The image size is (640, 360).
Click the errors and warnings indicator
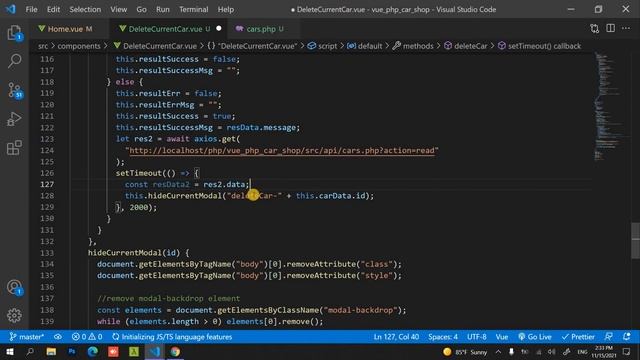(87, 337)
